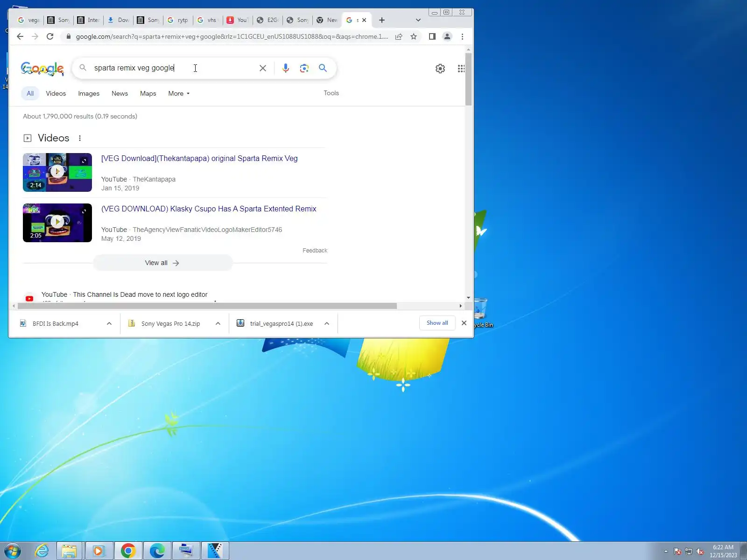This screenshot has width=747, height=560.
Task: Launch Vegas Pro from the taskbar
Action: tap(215, 551)
